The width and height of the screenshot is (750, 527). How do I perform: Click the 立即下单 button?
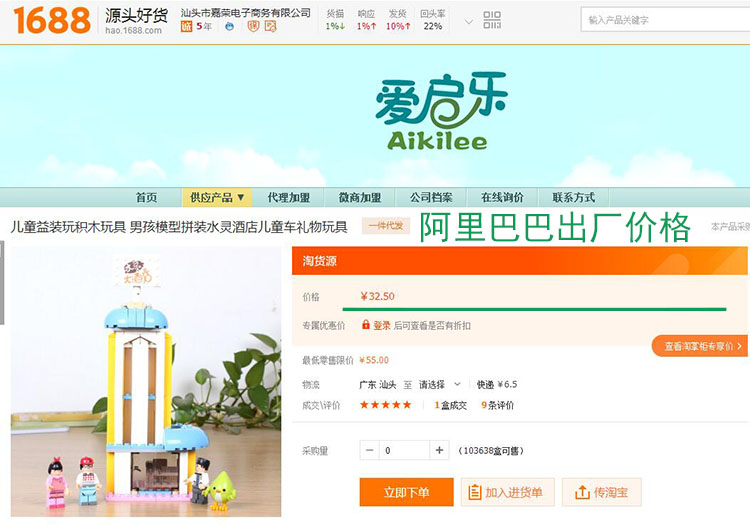(407, 492)
